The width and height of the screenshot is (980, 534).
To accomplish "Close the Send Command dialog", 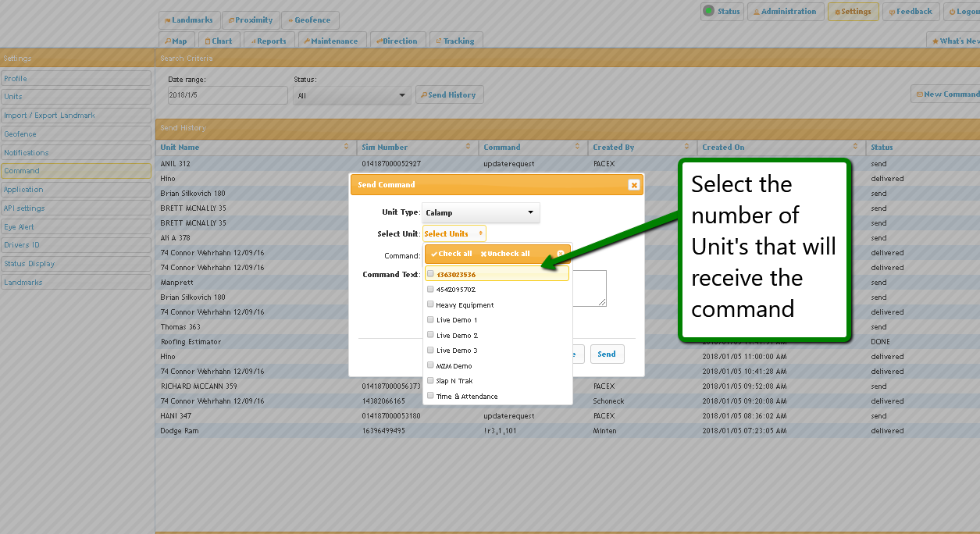I will click(633, 185).
